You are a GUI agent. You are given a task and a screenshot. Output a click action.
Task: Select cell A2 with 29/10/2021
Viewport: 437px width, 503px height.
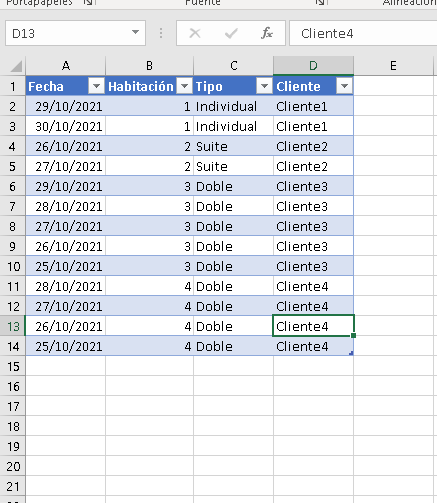click(x=66, y=106)
